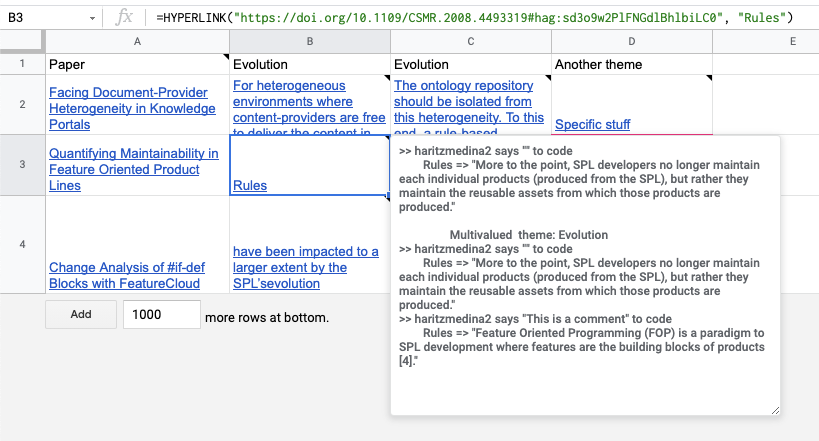The height and width of the screenshot is (441, 819).
Task: Click the fill handle of cell B3
Action: tap(388, 196)
